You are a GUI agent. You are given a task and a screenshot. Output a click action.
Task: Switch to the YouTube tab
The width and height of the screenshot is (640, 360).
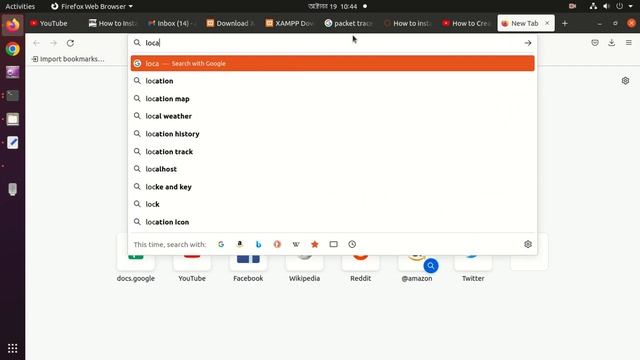click(x=53, y=23)
